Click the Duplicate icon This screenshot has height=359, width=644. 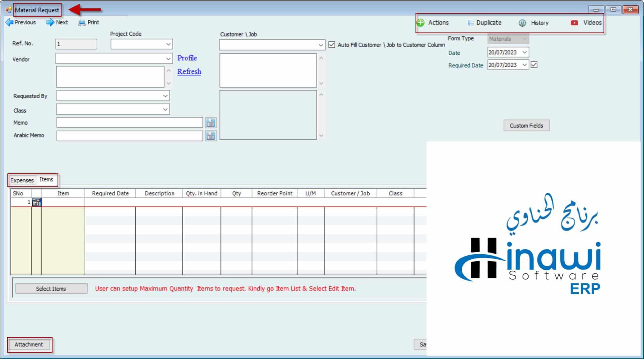471,23
